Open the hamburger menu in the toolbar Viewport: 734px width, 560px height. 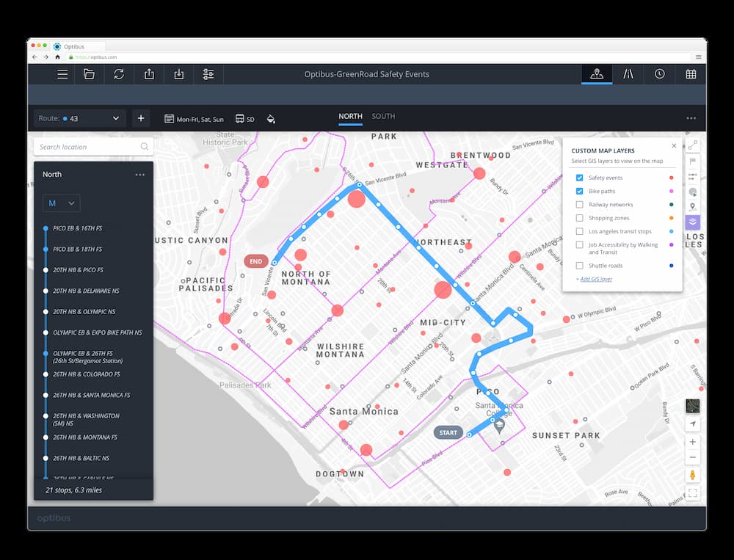coord(62,74)
